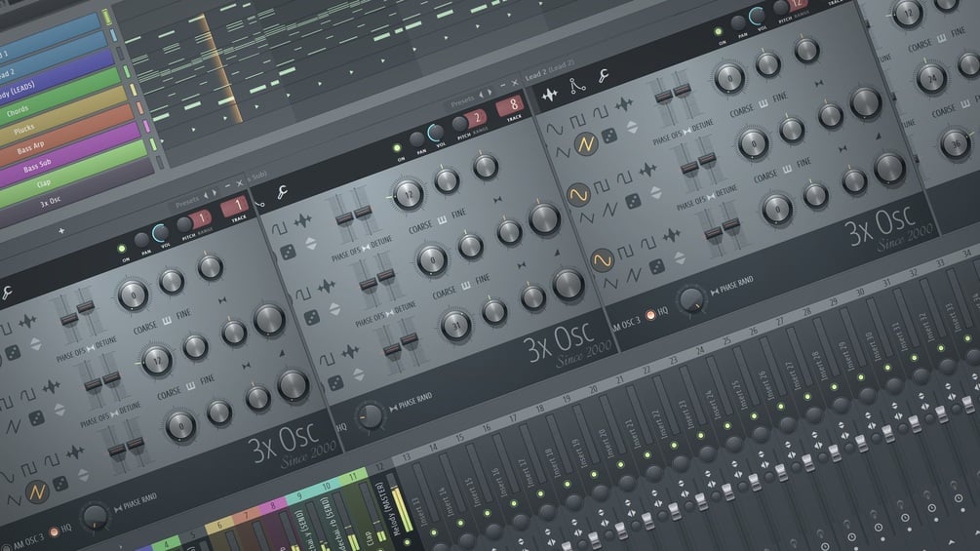Select triangle wave for top oscillator in Lead 2

coord(563,152)
